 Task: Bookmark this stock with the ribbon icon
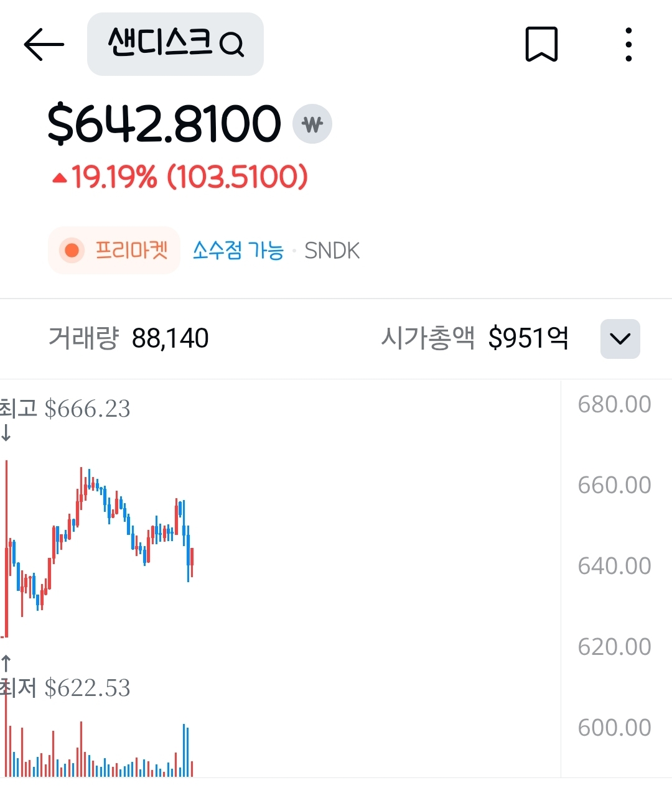[x=541, y=44]
